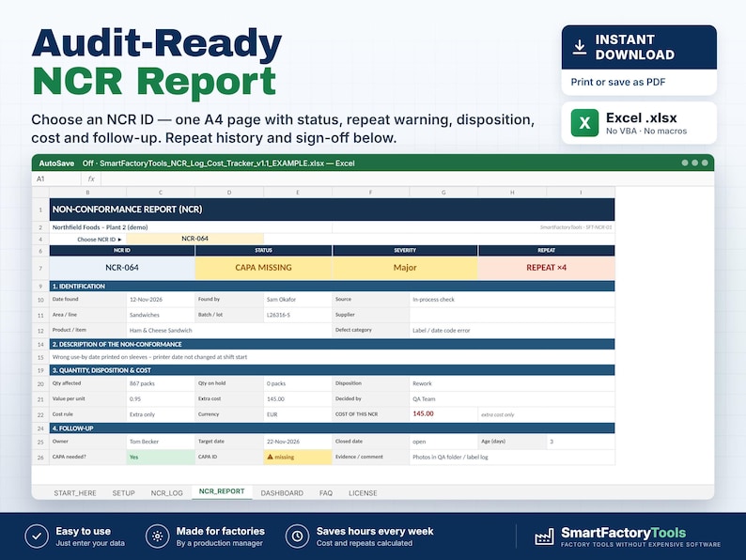This screenshot has height=560, width=746.
Task: Click the EUR currency cell
Action: 298,414
